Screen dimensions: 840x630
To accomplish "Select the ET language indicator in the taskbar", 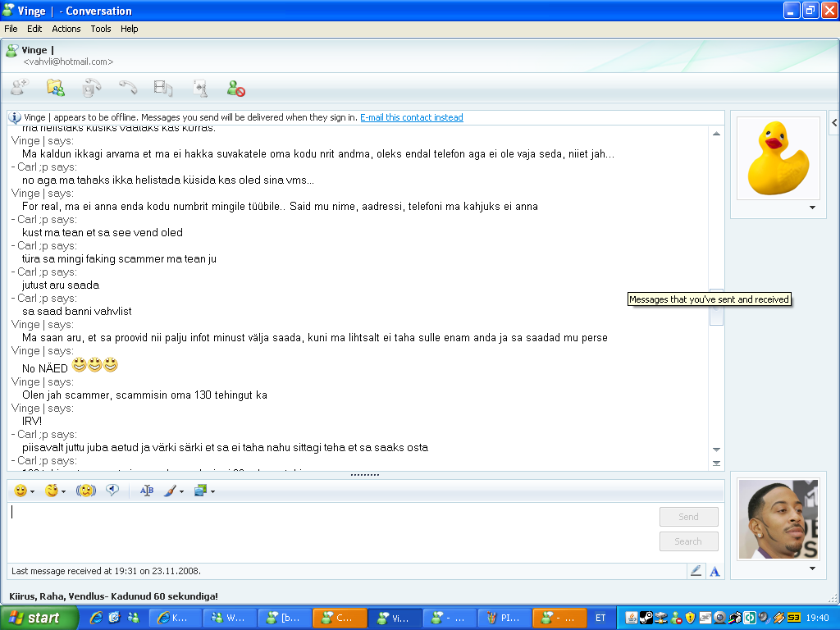I will pos(600,617).
